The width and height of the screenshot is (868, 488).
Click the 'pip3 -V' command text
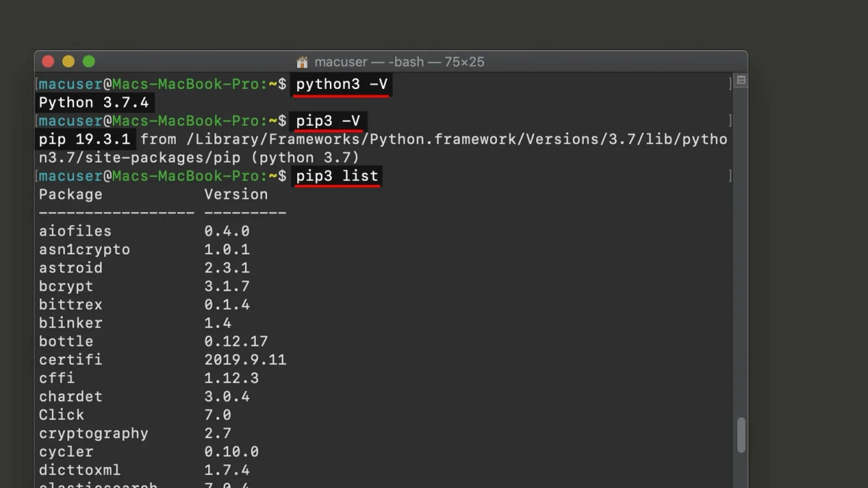tap(328, 121)
